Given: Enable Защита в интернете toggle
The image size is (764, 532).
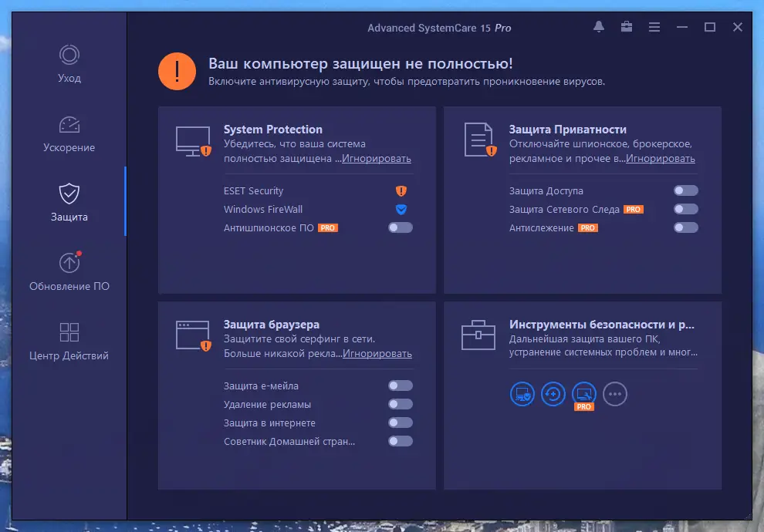Looking at the screenshot, I should (x=401, y=423).
